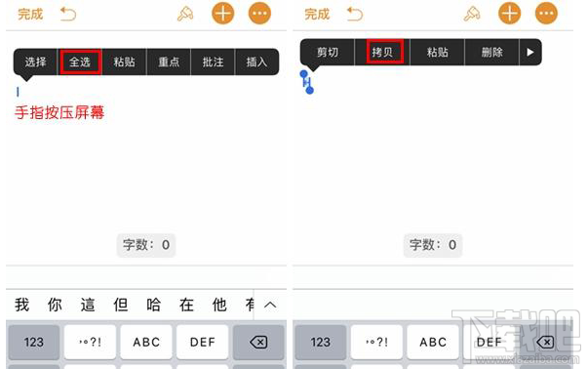Pick candidate word 哈

[x=154, y=305]
